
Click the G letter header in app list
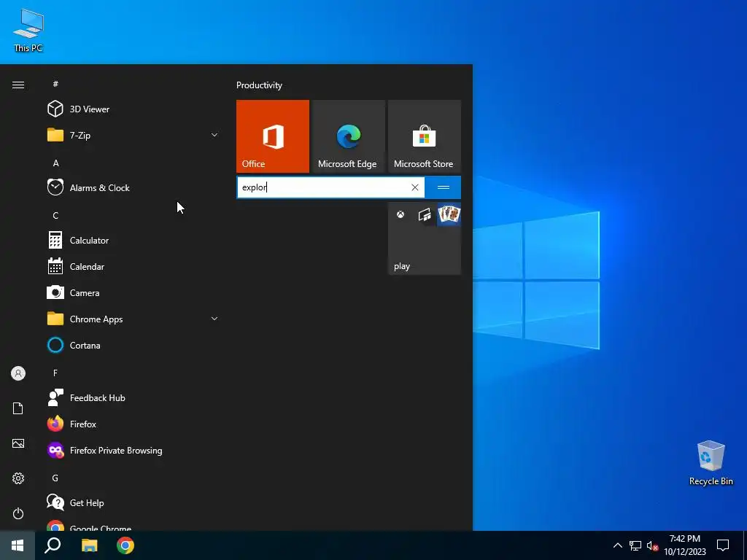click(x=55, y=478)
